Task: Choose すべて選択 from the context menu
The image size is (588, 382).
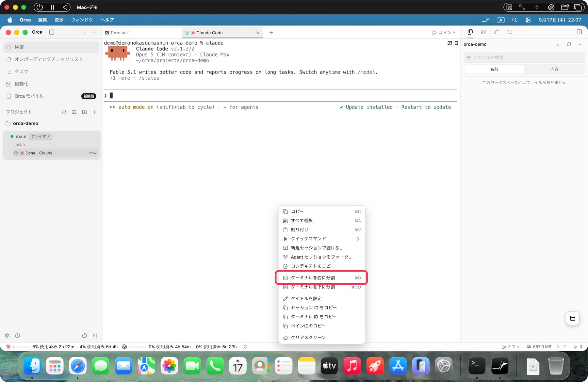Action: 322,221
